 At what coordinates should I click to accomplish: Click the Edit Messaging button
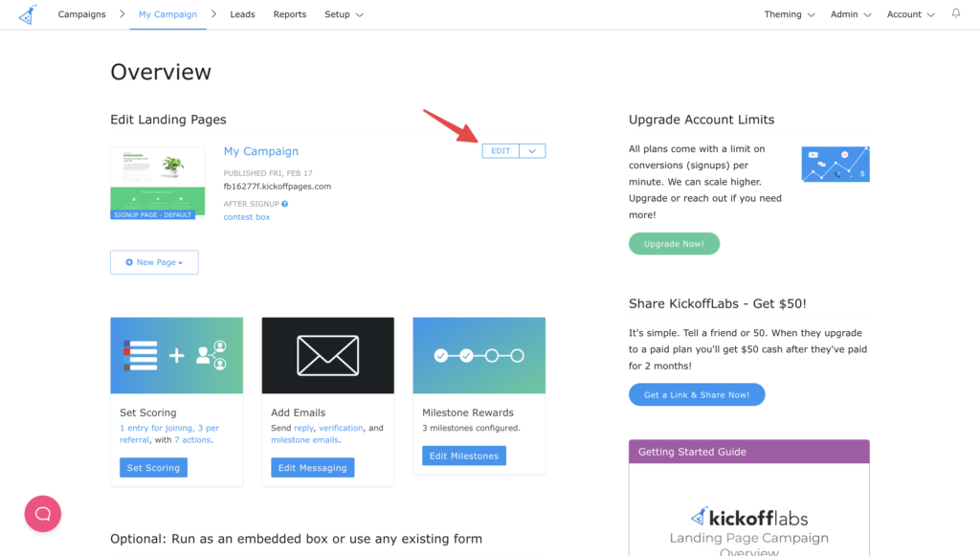pos(313,467)
